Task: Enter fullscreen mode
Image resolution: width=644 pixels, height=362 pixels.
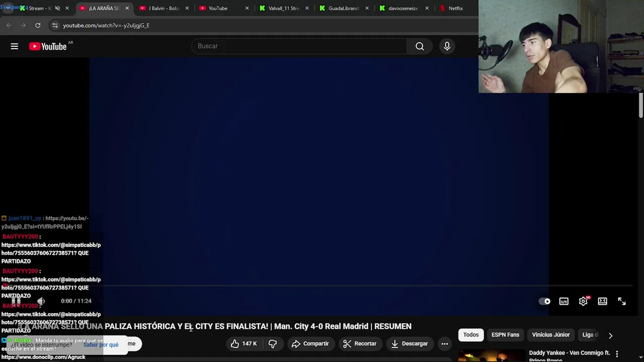Action: click(x=622, y=301)
